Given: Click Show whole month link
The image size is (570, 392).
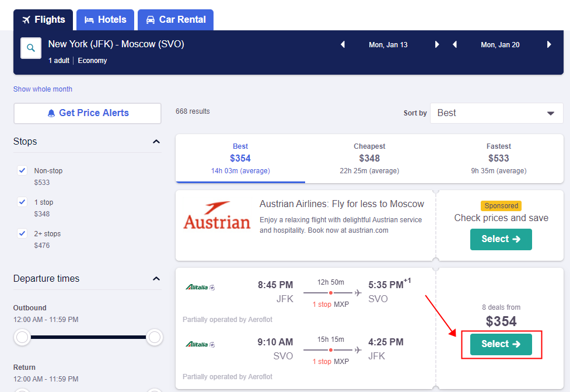Looking at the screenshot, I should tap(43, 89).
